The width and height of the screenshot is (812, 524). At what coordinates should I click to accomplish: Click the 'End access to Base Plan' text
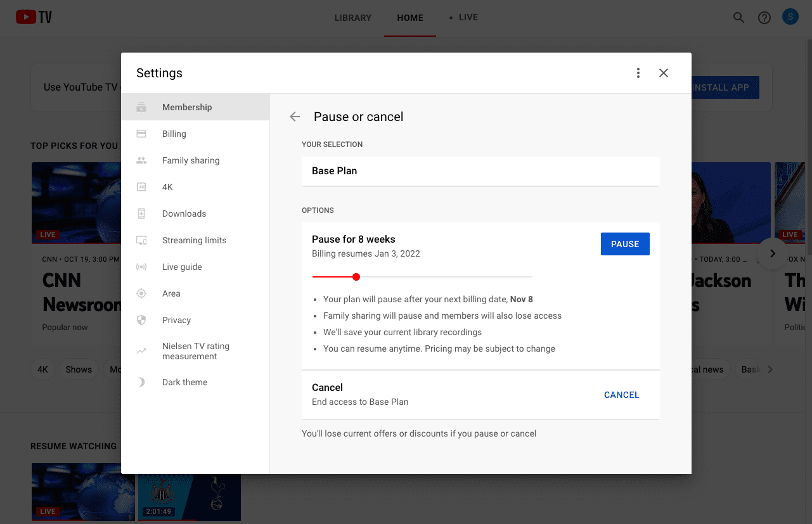(x=360, y=402)
